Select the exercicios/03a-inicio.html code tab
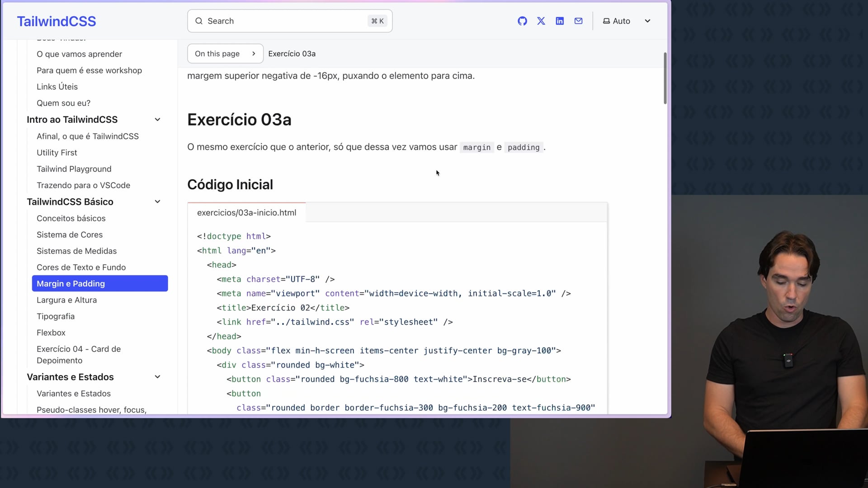The height and width of the screenshot is (488, 868). click(246, 212)
